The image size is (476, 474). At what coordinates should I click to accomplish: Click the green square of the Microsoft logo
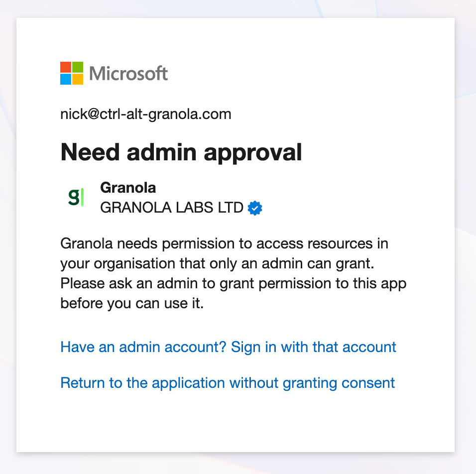click(x=78, y=67)
